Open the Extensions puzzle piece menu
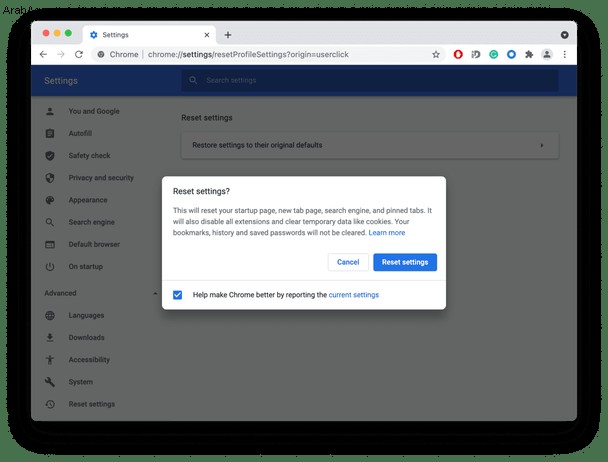Image resolution: width=608 pixels, height=462 pixels. click(529, 55)
